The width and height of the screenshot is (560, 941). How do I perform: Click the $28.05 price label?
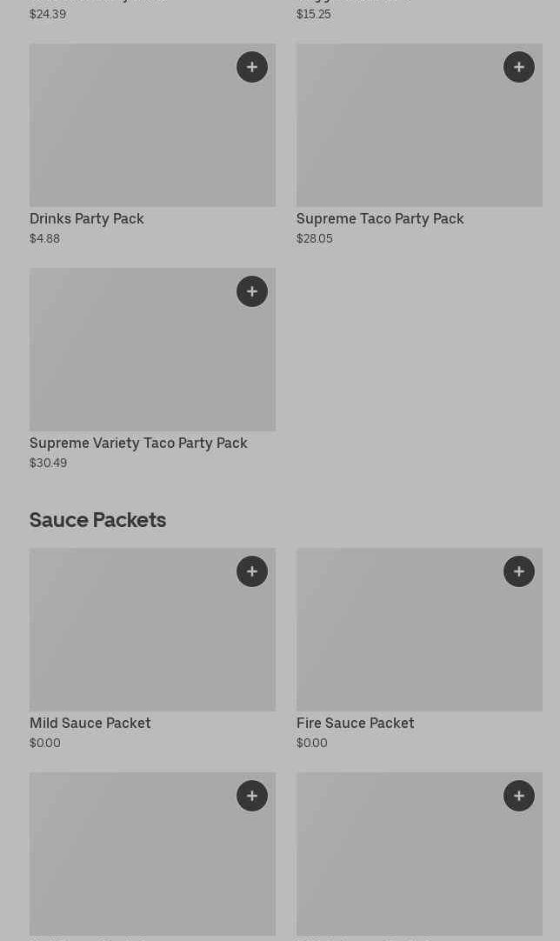(315, 239)
